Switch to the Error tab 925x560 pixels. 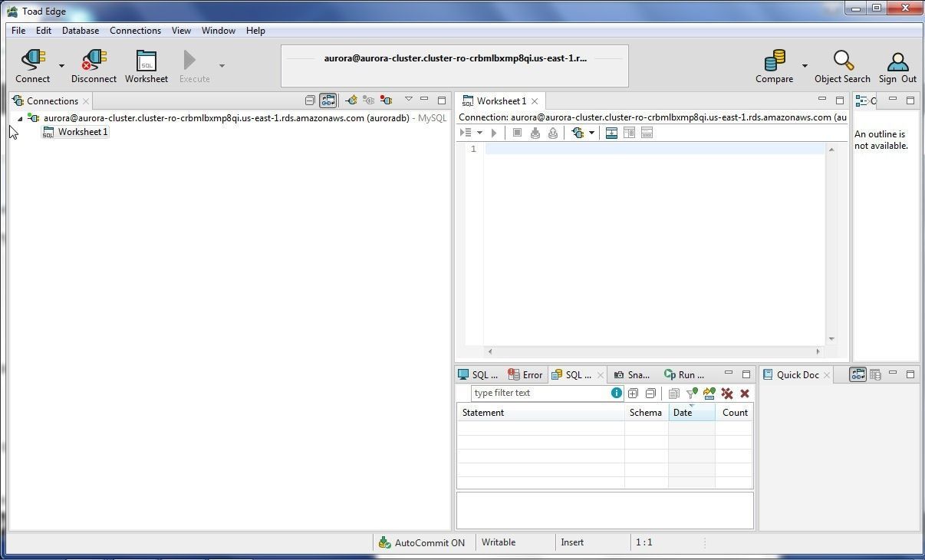click(525, 374)
